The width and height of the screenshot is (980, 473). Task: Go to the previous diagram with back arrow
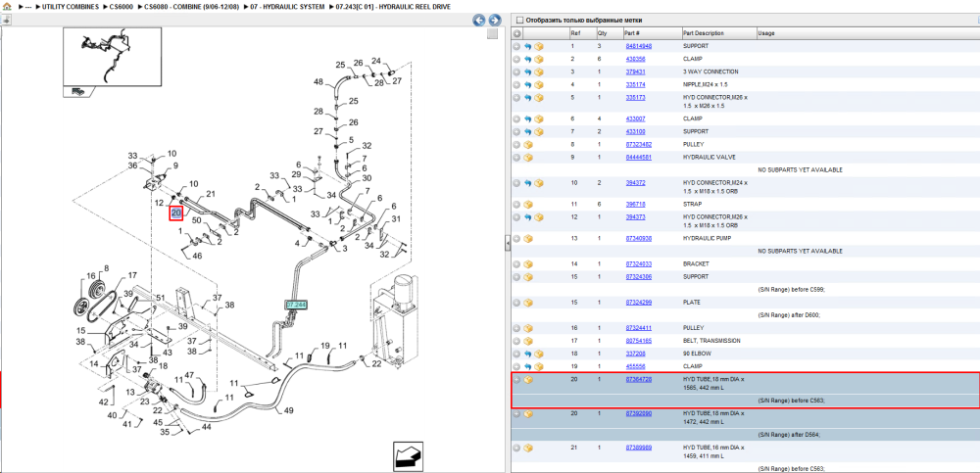click(x=479, y=20)
